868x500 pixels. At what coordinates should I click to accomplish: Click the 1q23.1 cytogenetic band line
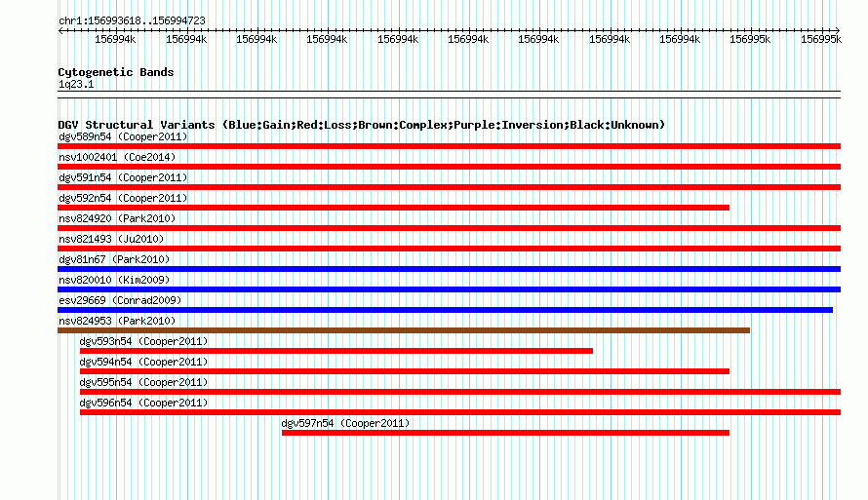(449, 95)
